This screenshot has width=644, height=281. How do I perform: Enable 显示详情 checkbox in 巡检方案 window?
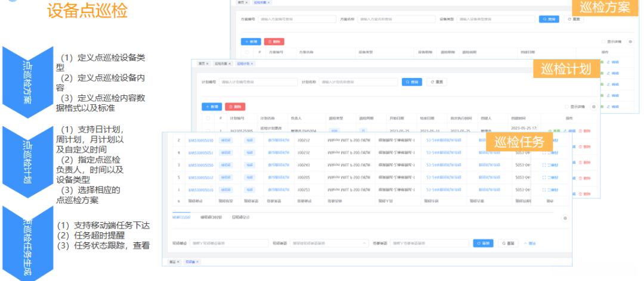pos(603,42)
